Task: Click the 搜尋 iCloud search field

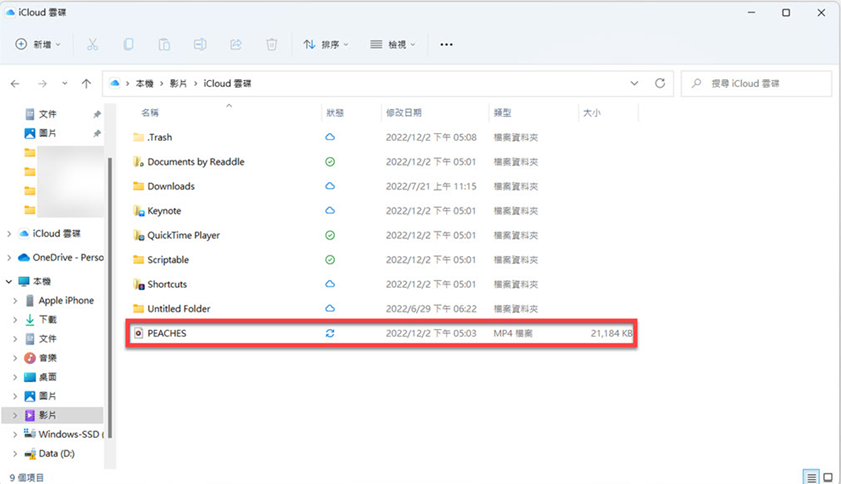Action: [x=756, y=83]
